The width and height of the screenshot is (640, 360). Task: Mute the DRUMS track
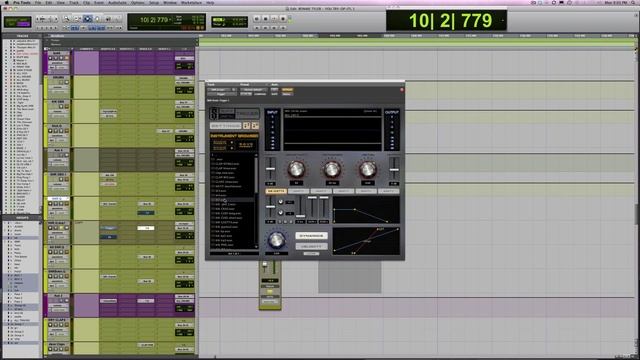pos(67,82)
